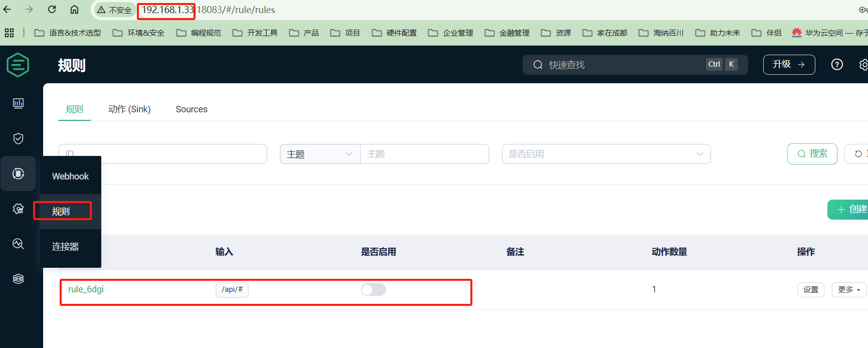Expand the 主题 type dropdown

coord(319,154)
